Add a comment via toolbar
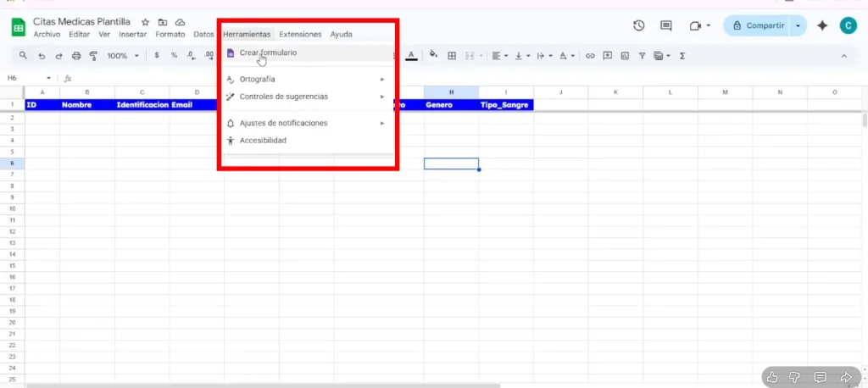Viewport: 868px width, 388px height. tap(607, 55)
